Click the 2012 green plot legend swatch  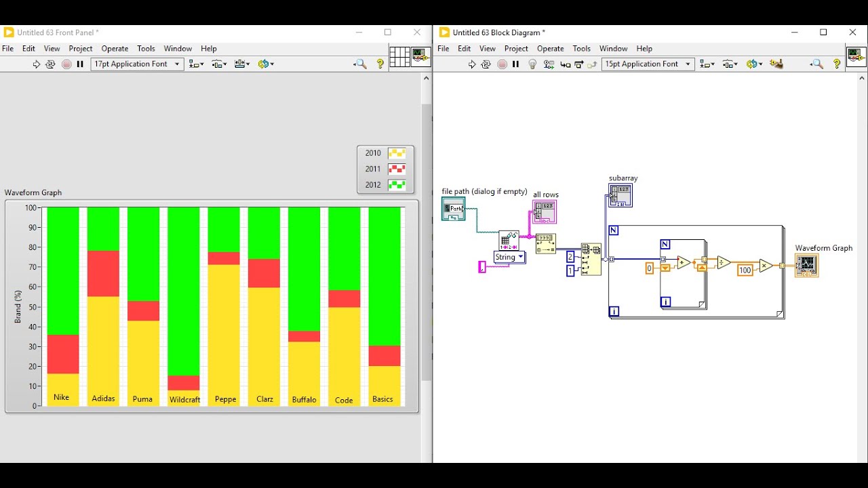[397, 185]
